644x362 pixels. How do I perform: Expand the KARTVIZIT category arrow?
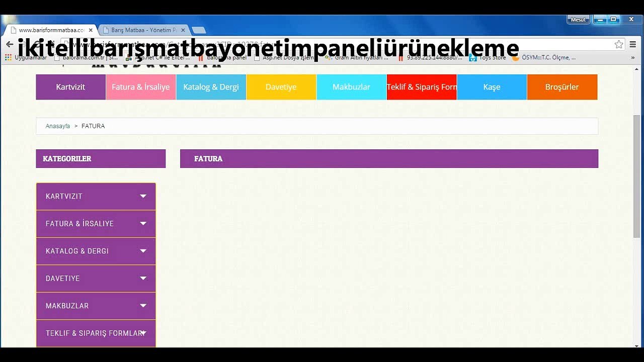[143, 196]
